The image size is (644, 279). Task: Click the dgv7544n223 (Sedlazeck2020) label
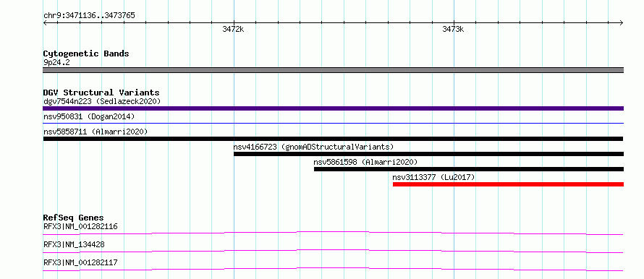click(102, 101)
